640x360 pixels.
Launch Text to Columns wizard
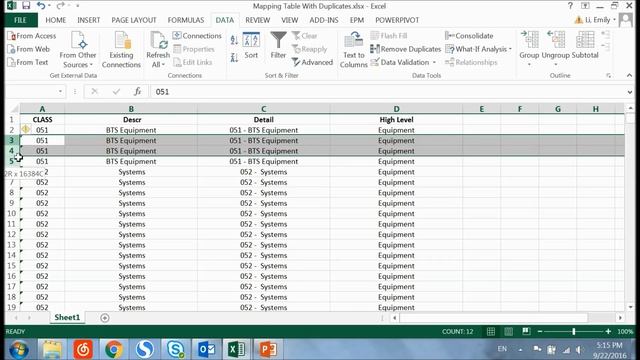point(353,50)
